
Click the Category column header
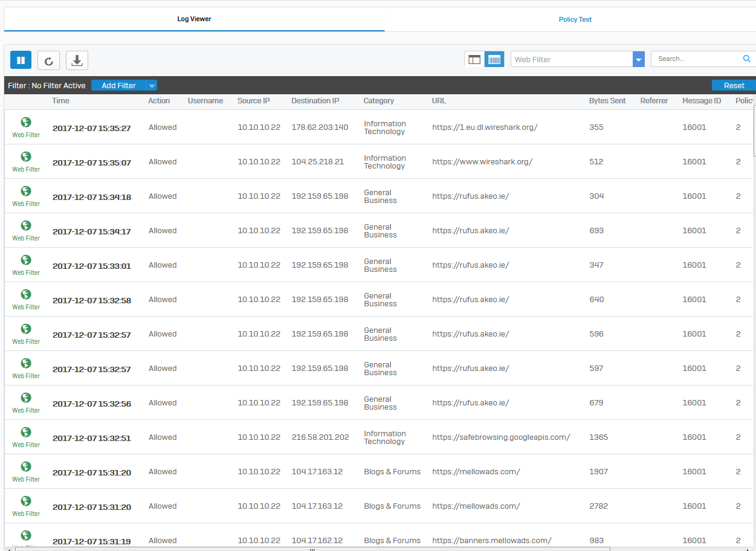pos(378,101)
